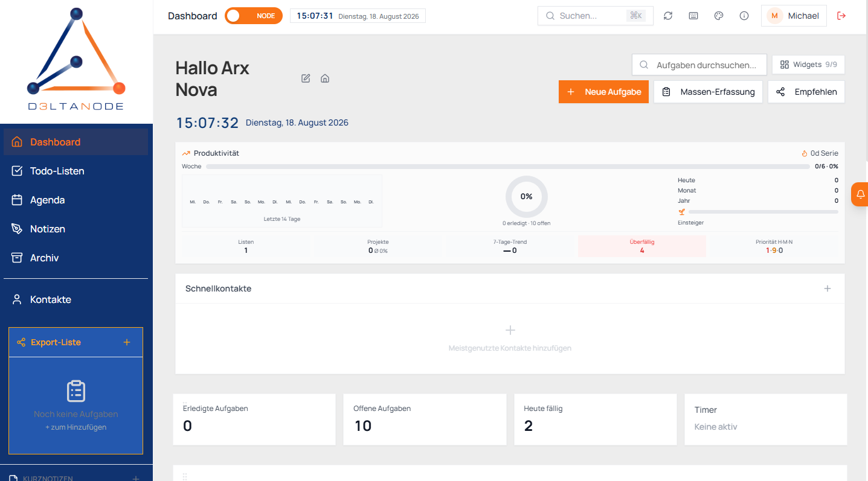The image size is (868, 481).
Task: Open the Offene Aufgaben card
Action: click(x=425, y=419)
